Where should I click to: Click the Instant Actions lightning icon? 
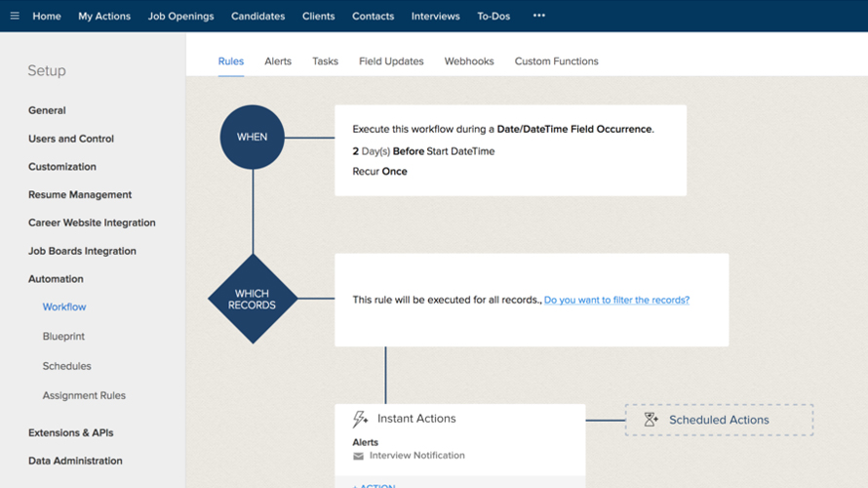[x=360, y=419]
